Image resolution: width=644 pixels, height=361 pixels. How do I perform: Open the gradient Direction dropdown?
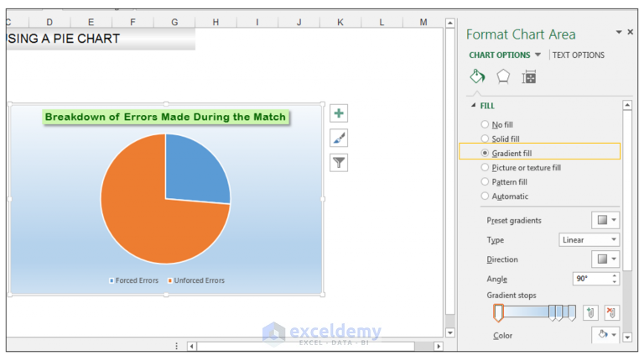pos(605,259)
